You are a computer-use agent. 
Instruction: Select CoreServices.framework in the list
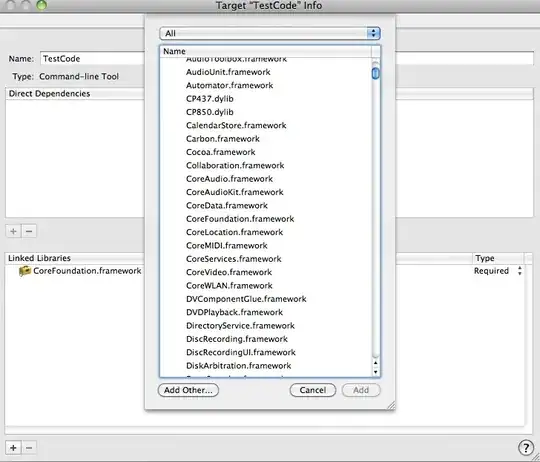click(x=233, y=259)
